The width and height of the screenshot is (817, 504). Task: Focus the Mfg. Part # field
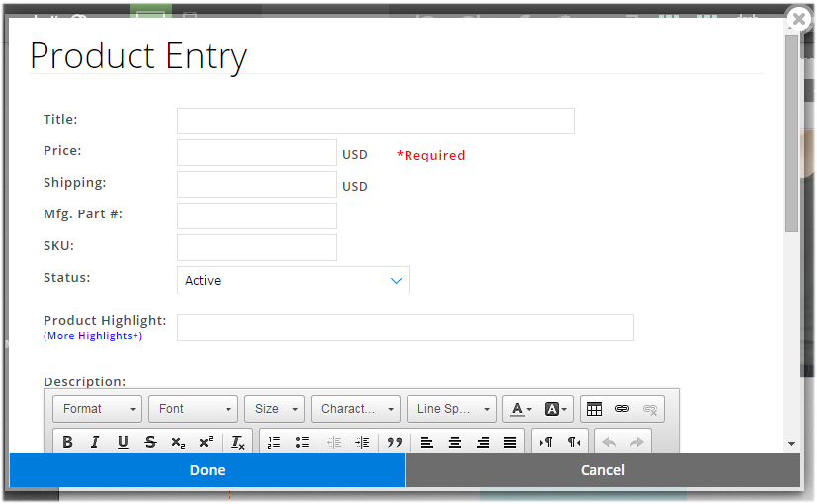257,216
